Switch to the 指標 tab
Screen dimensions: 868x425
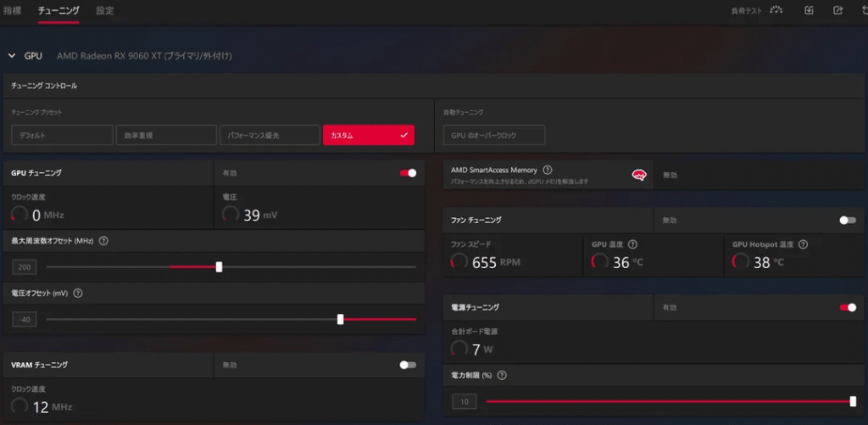12,10
